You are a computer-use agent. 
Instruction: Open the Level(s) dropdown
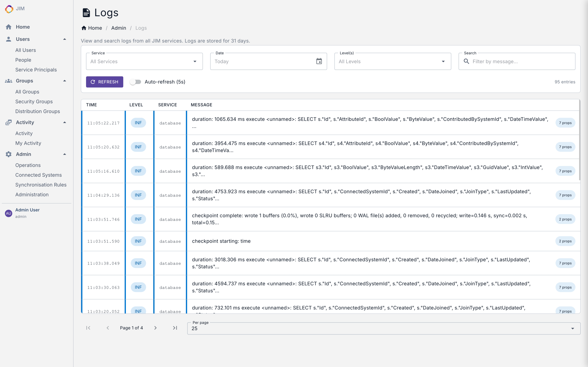coord(392,61)
